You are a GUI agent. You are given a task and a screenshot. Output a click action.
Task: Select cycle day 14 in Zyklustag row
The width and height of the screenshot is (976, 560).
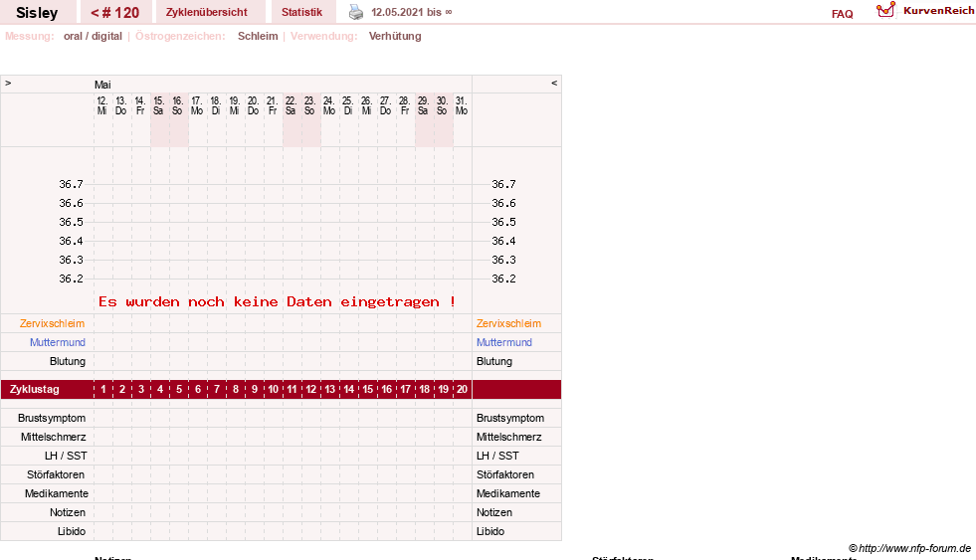348,389
